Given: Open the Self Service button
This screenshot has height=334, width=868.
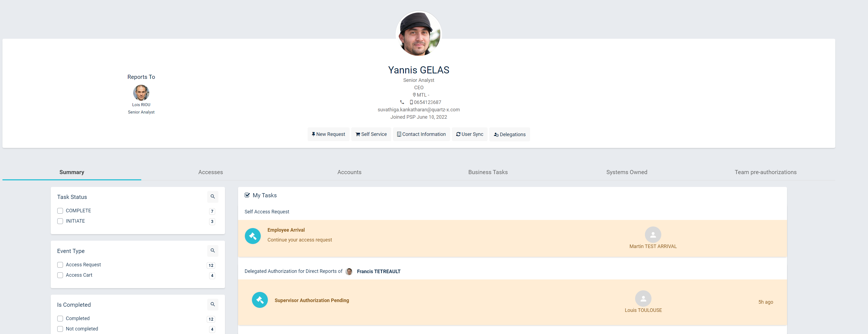Looking at the screenshot, I should (371, 134).
